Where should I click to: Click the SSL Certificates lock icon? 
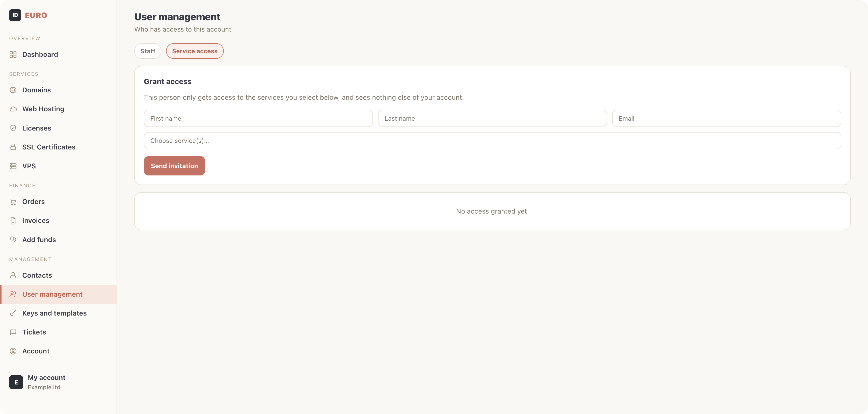point(13,147)
